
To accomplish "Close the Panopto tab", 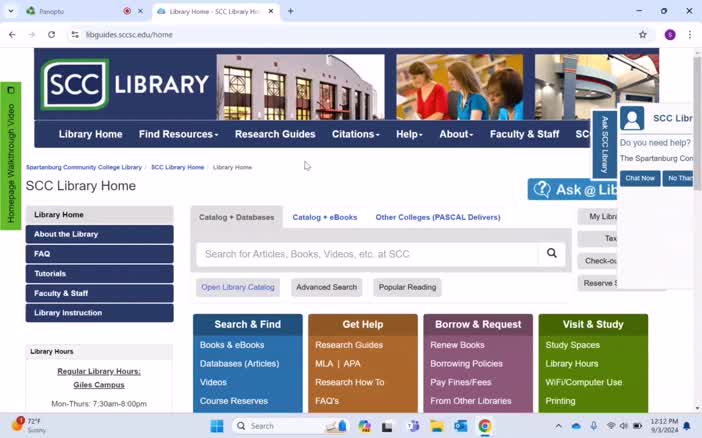I will point(140,11).
